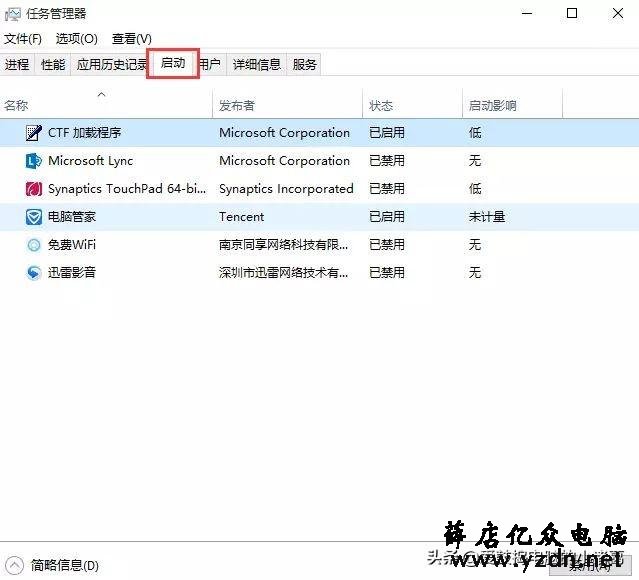Click 低 impact in the CTF 加载程序 row
The width and height of the screenshot is (639, 580).
pos(475,133)
